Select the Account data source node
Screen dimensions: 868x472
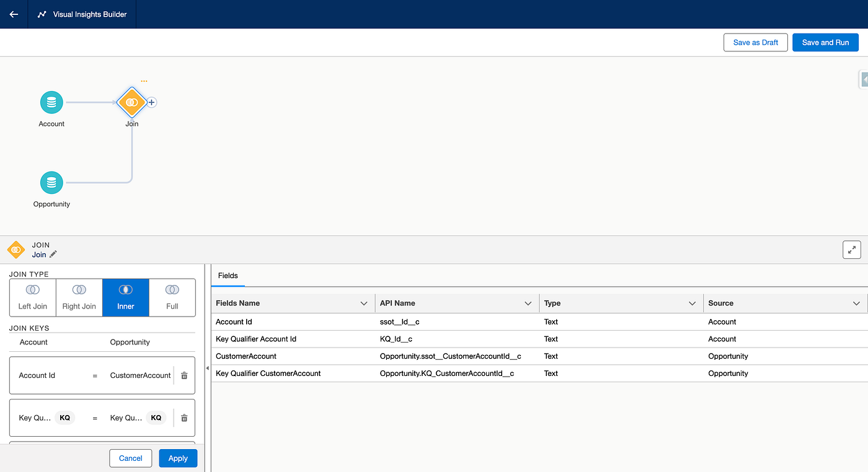click(51, 102)
